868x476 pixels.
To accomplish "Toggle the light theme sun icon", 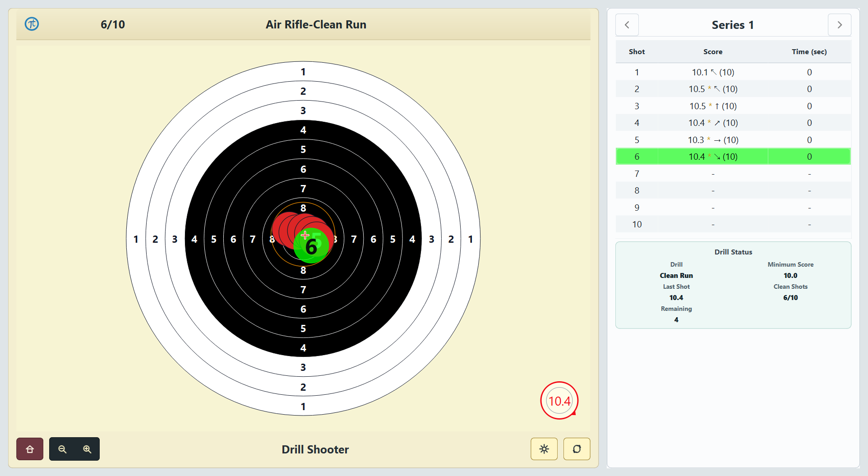I will coord(544,449).
